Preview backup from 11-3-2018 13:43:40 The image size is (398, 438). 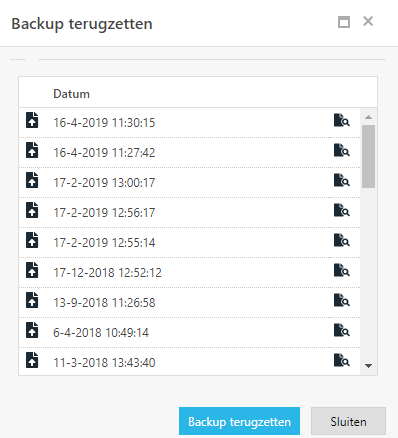pos(342,360)
